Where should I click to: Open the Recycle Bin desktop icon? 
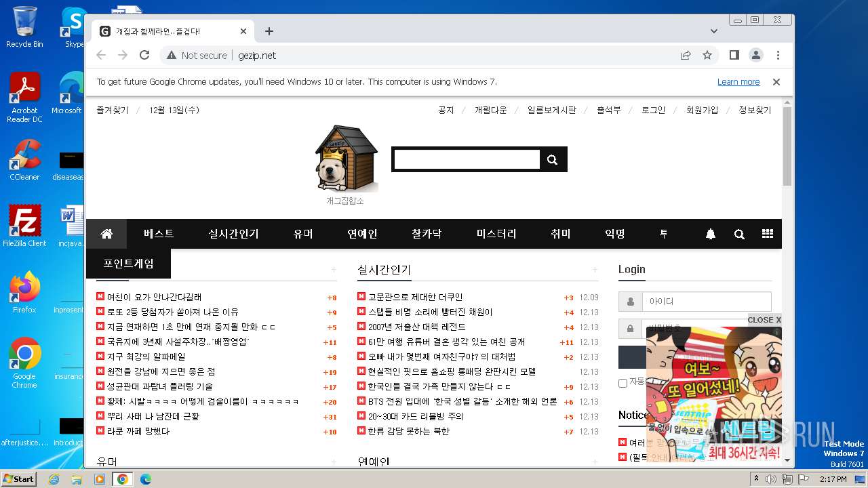coord(24,27)
